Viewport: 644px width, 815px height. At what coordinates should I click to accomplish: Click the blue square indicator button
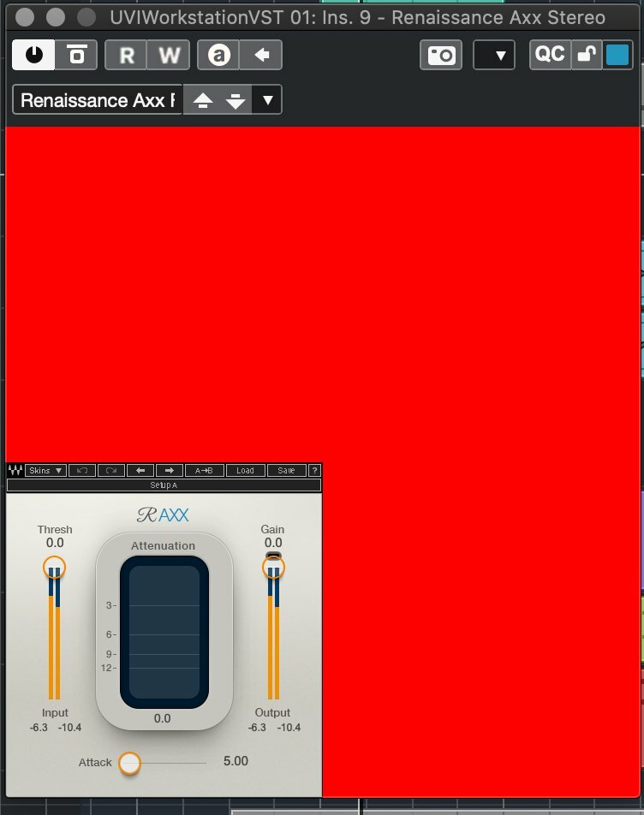pyautogui.click(x=617, y=55)
